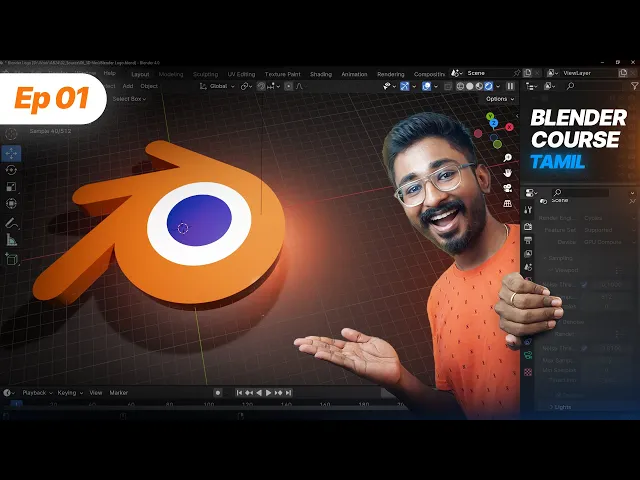Screen dimensions: 640x480
Task: Toggle the camera view icon
Action: coord(507,188)
